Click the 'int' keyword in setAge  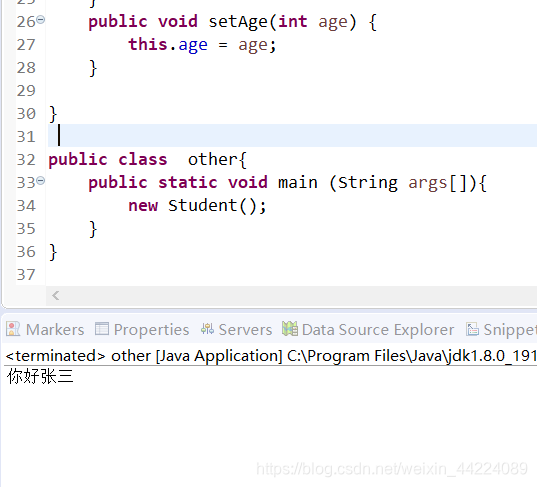(x=293, y=21)
